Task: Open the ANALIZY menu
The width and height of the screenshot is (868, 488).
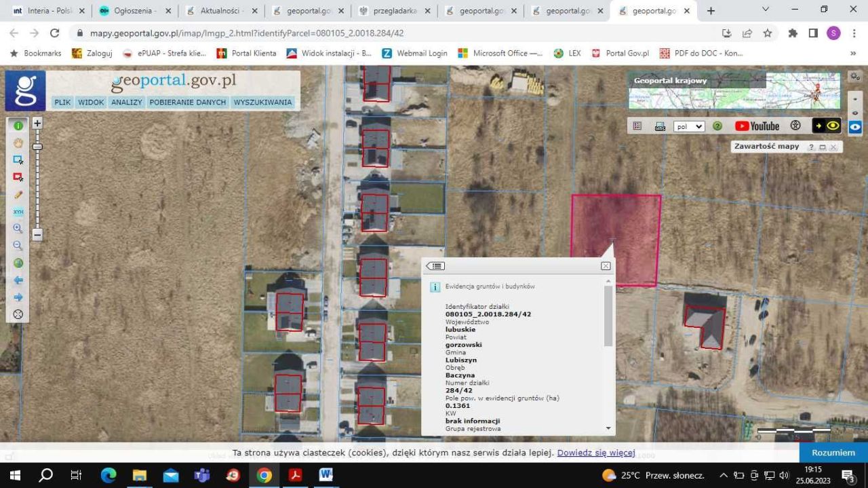Action: (127, 102)
